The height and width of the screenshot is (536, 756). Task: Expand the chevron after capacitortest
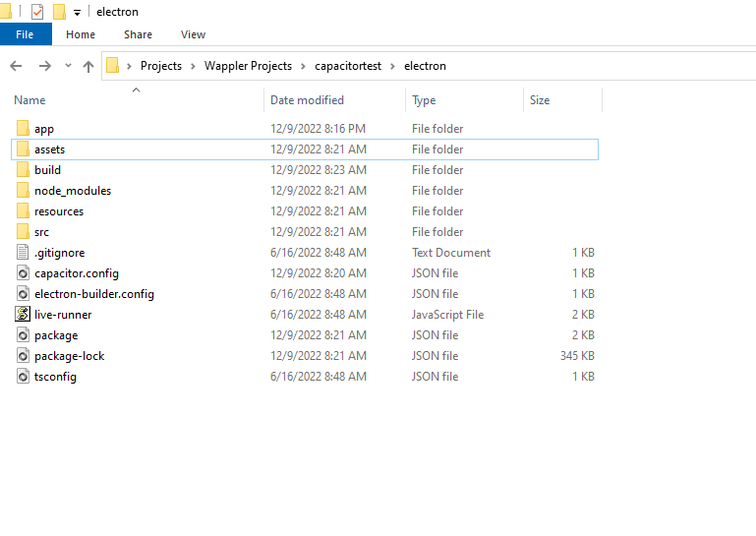coord(392,66)
